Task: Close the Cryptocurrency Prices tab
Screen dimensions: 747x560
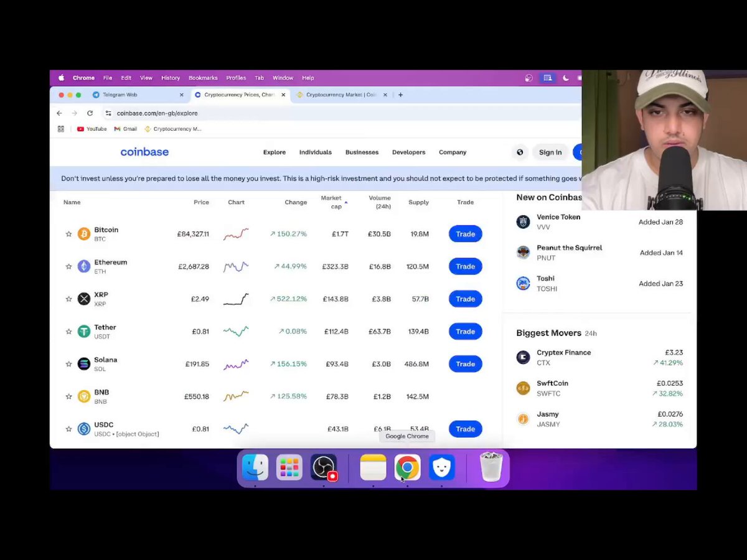Action: (283, 95)
